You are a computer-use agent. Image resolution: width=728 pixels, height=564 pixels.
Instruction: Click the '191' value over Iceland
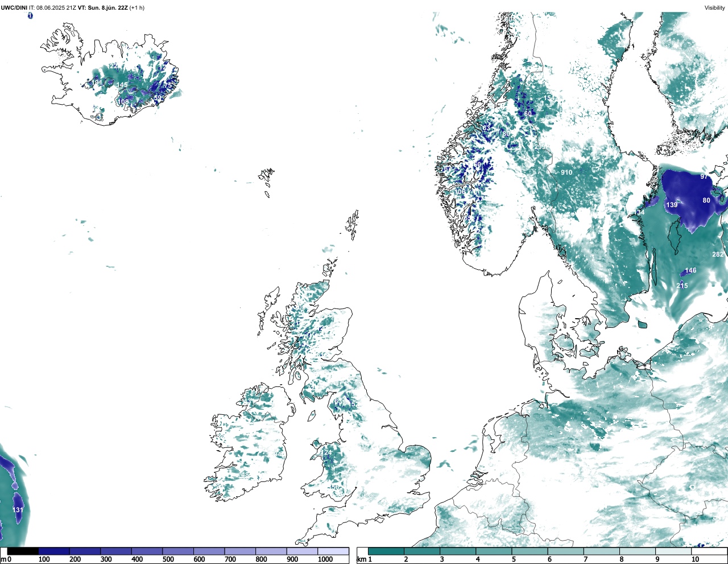(98, 83)
